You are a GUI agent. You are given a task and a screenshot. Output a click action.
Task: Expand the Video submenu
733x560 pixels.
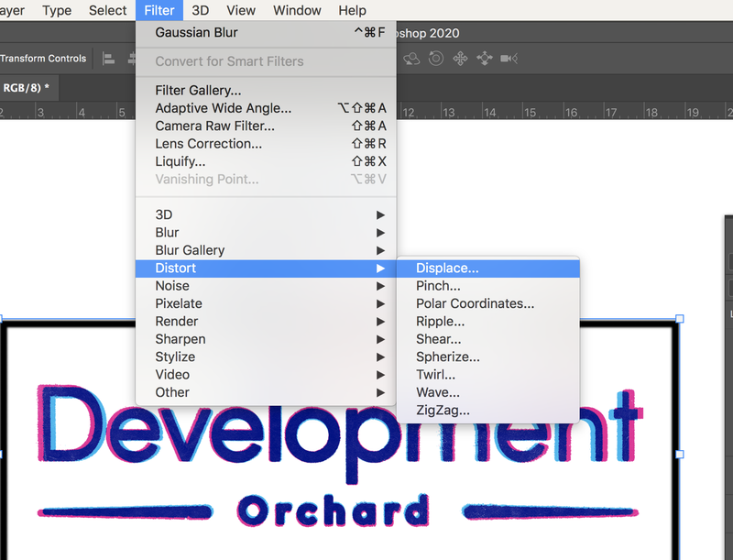coord(266,375)
